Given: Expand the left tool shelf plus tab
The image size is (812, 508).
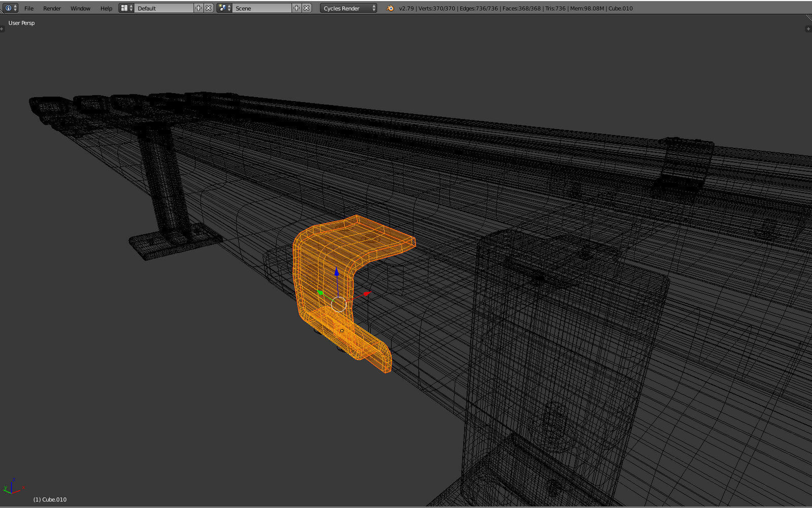Looking at the screenshot, I should 2,29.
